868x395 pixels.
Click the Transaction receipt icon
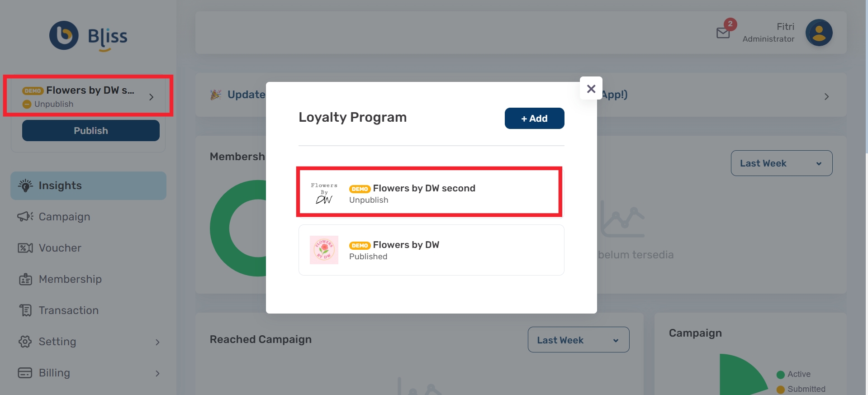click(x=25, y=310)
